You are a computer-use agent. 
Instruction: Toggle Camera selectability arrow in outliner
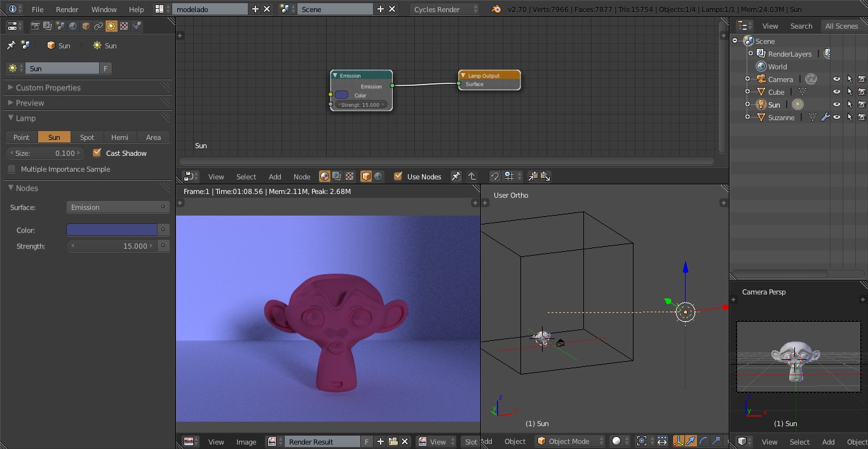(850, 79)
